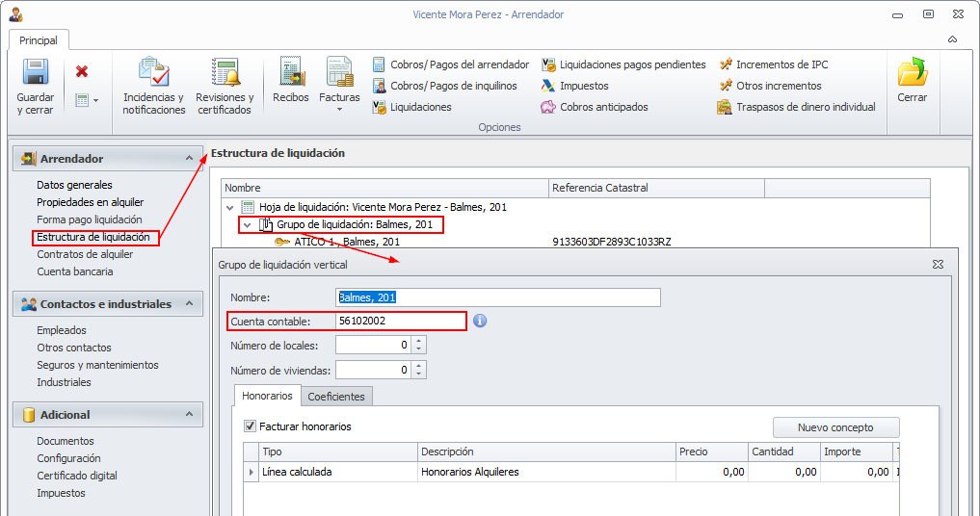Image resolution: width=980 pixels, height=516 pixels.
Task: Open Contratos de alquiler
Action: 85,254
